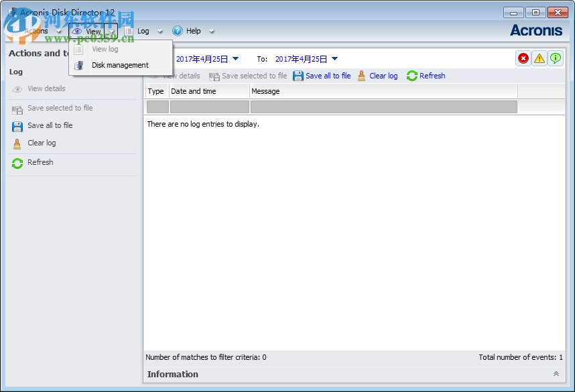Click Refresh in the sidebar
This screenshot has width=575, height=392.
[40, 162]
